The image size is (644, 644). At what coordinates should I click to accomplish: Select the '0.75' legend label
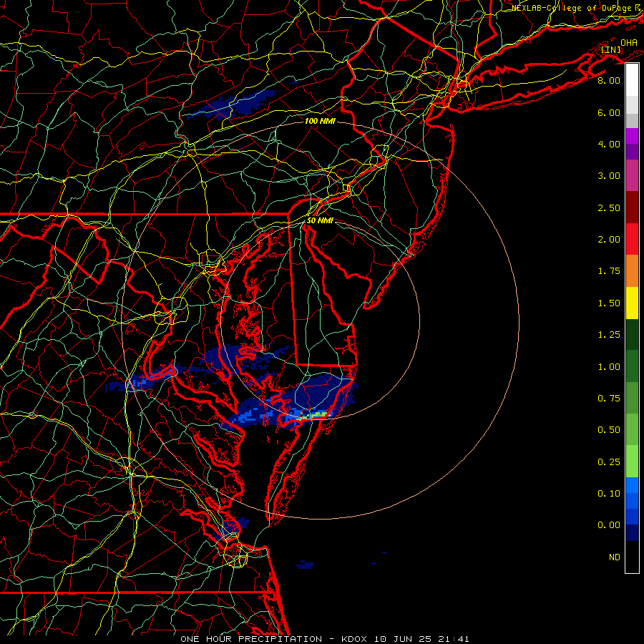(x=609, y=399)
